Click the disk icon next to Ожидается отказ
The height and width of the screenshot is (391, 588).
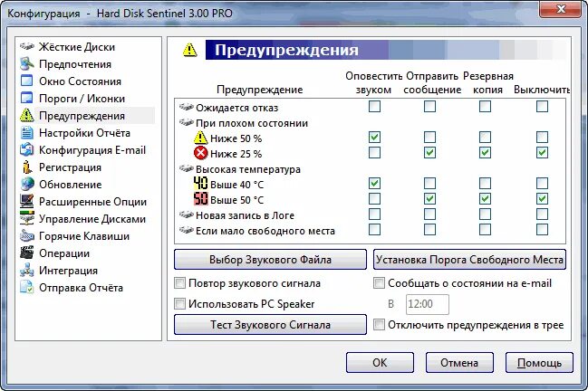pyautogui.click(x=187, y=108)
